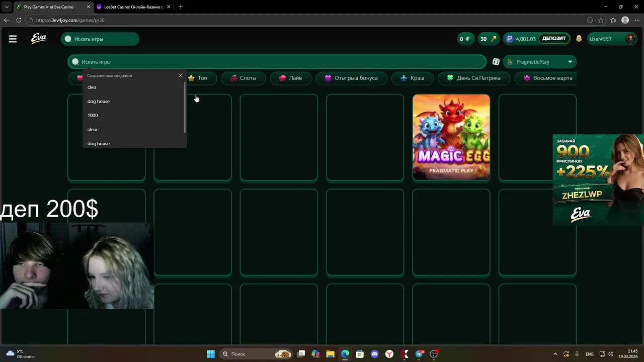Open the tab search chevron
This screenshot has width=644, height=362.
point(7,7)
